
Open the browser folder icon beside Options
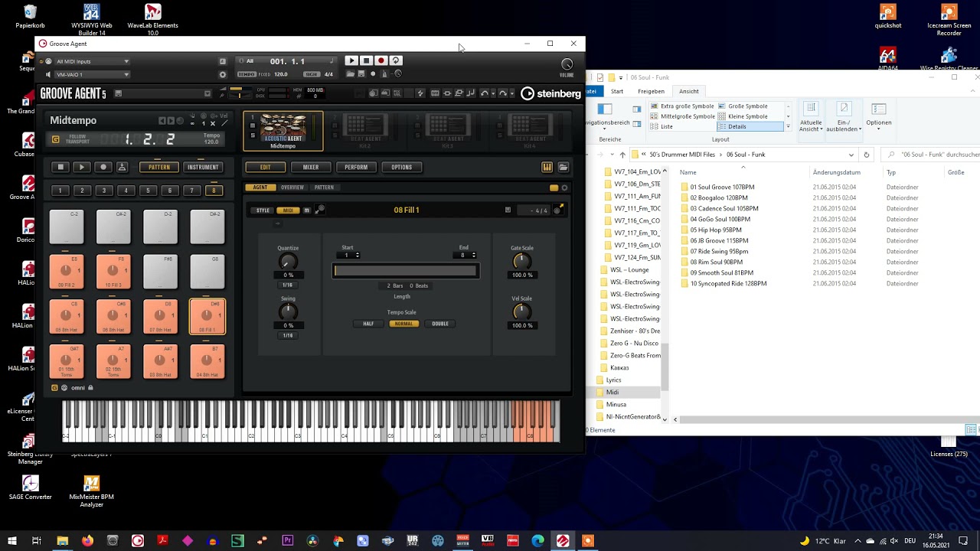[x=563, y=167]
